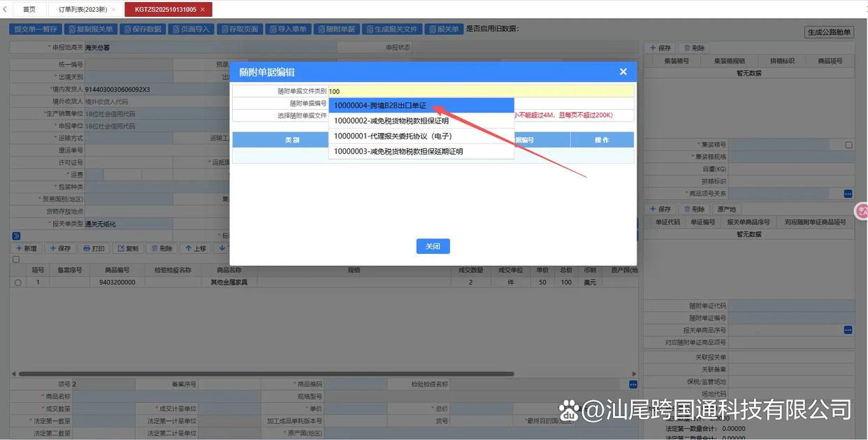Click the floating translate widget at right edge

tap(862, 210)
